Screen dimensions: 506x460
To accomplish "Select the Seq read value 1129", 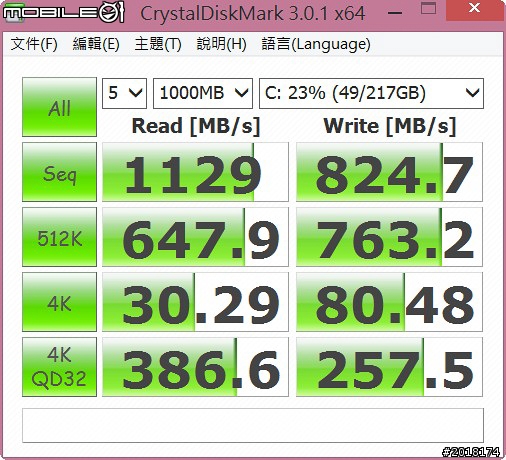I will [195, 172].
